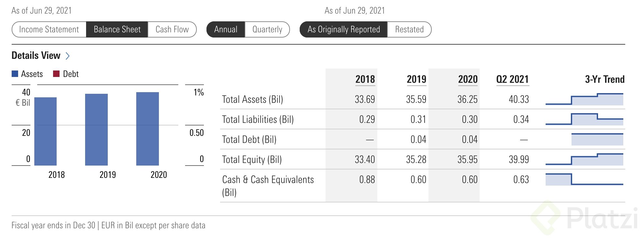Click the Total Liabilities trend sparkline

(584, 119)
